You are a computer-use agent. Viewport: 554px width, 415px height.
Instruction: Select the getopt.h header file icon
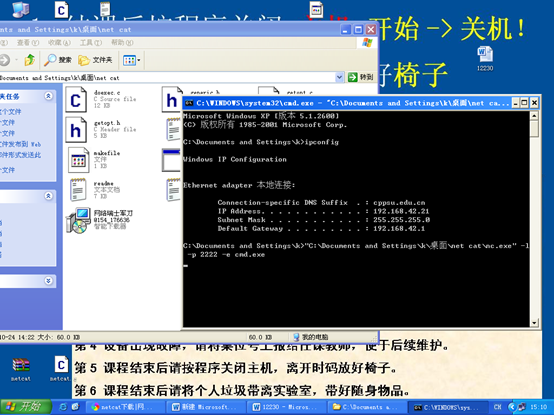[76, 130]
